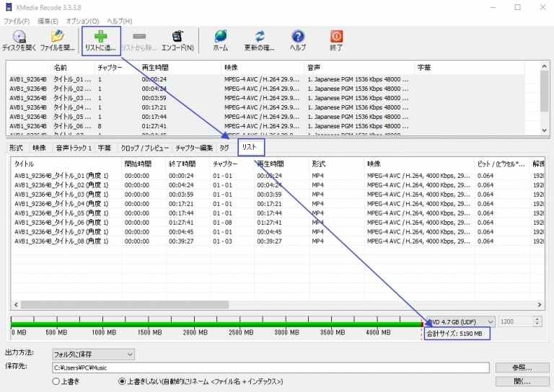Viewport: 554px width, 392px height.
Task: Switch to the クロップ / プレビュー tab
Action: [144, 148]
